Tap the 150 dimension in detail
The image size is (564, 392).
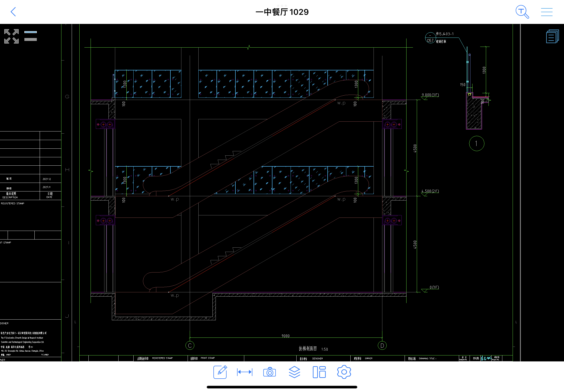point(462,84)
